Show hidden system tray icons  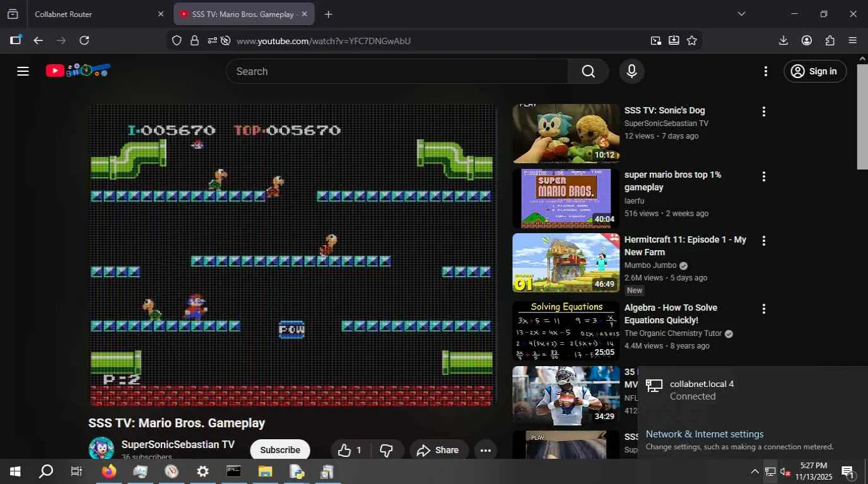754,471
